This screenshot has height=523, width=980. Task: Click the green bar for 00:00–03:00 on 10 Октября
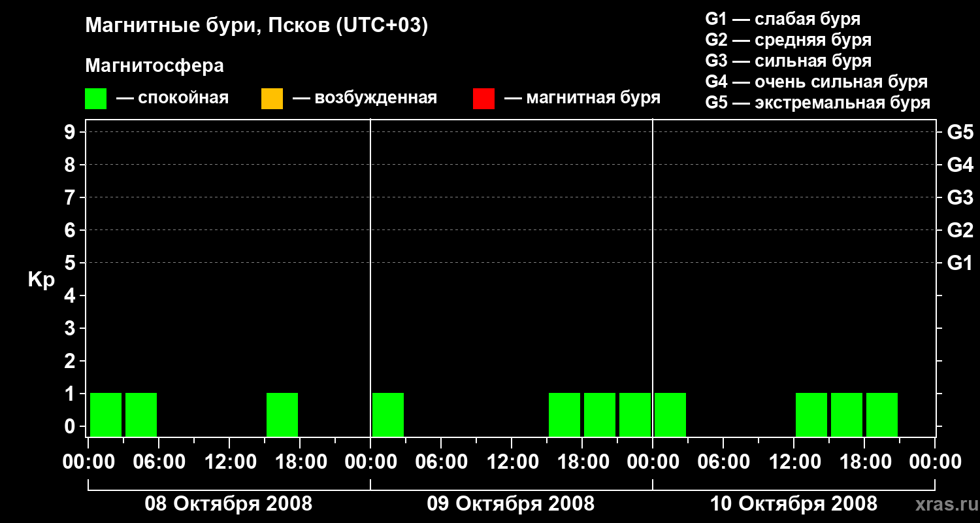point(670,414)
